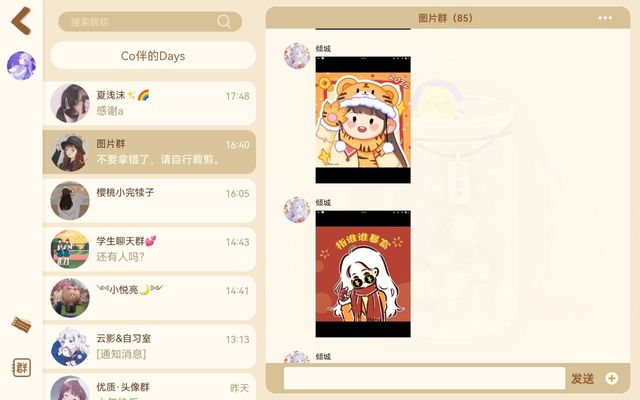The width and height of the screenshot is (640, 400).
Task: Focus the nickname search field
Action: coord(150,22)
